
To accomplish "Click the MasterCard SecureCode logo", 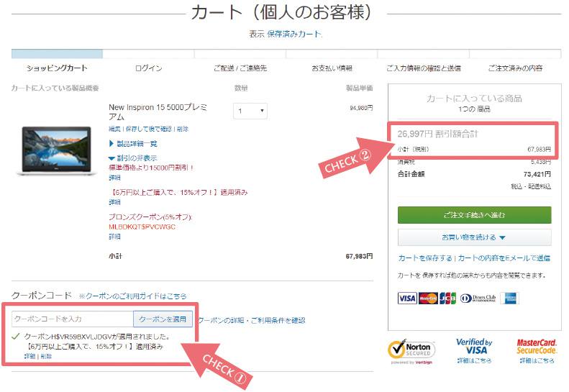I will tap(537, 346).
